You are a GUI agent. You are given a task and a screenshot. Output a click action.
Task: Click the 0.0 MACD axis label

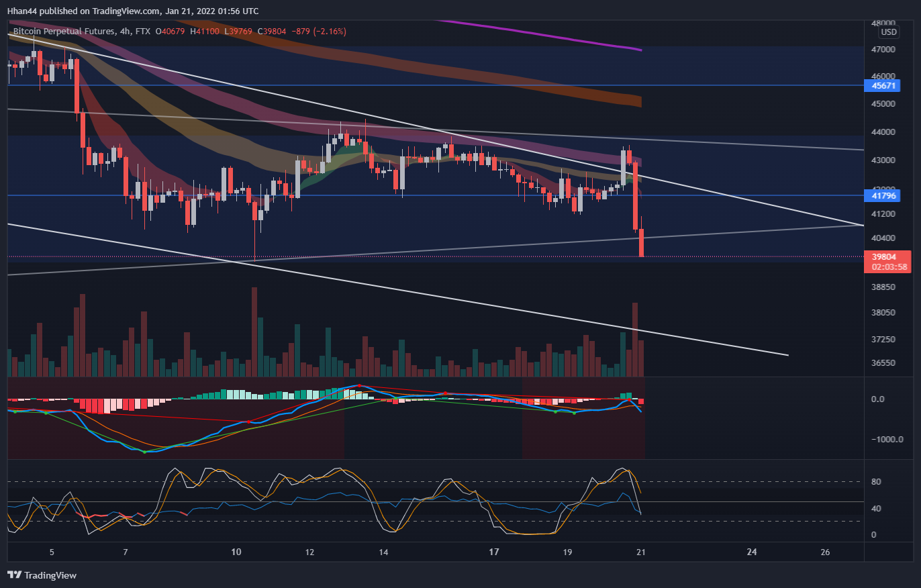pos(877,399)
